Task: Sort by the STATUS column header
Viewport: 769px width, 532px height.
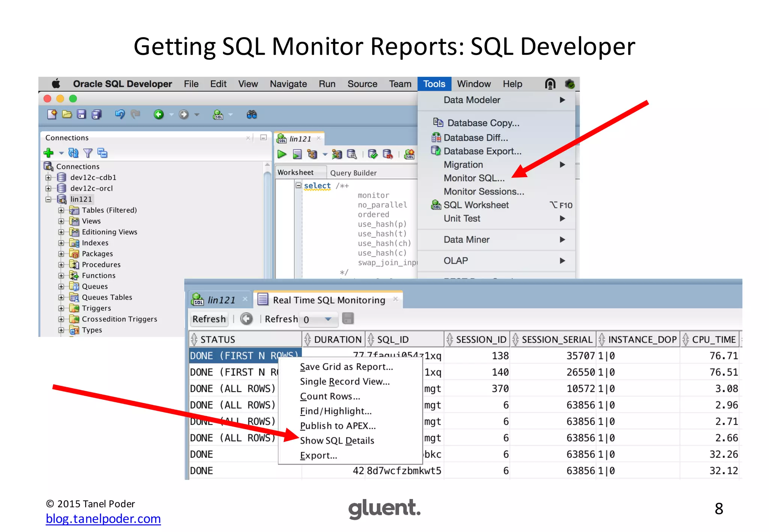Action: (x=246, y=340)
